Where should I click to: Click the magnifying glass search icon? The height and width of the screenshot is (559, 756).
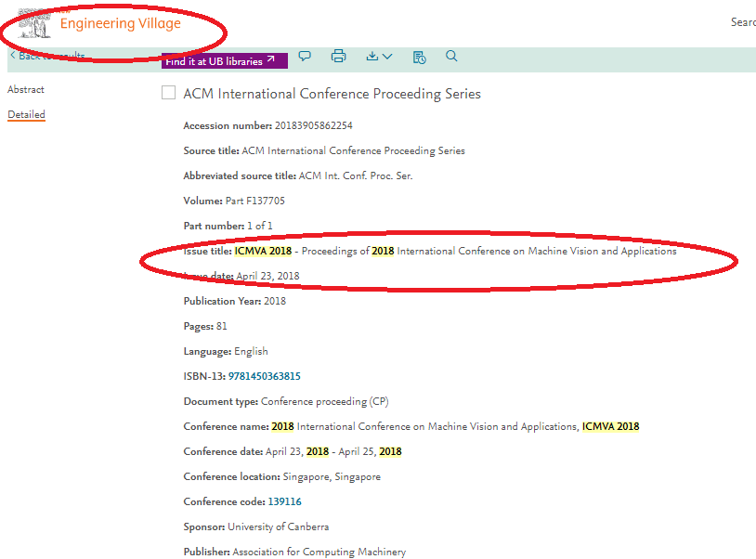tap(451, 56)
